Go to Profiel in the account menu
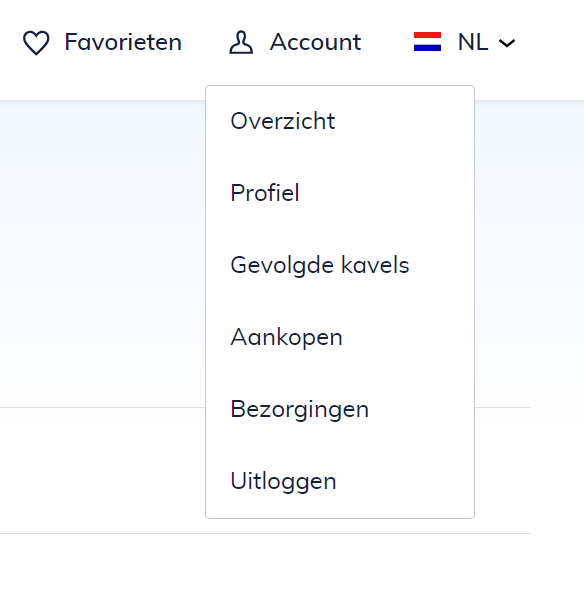 coord(340,193)
